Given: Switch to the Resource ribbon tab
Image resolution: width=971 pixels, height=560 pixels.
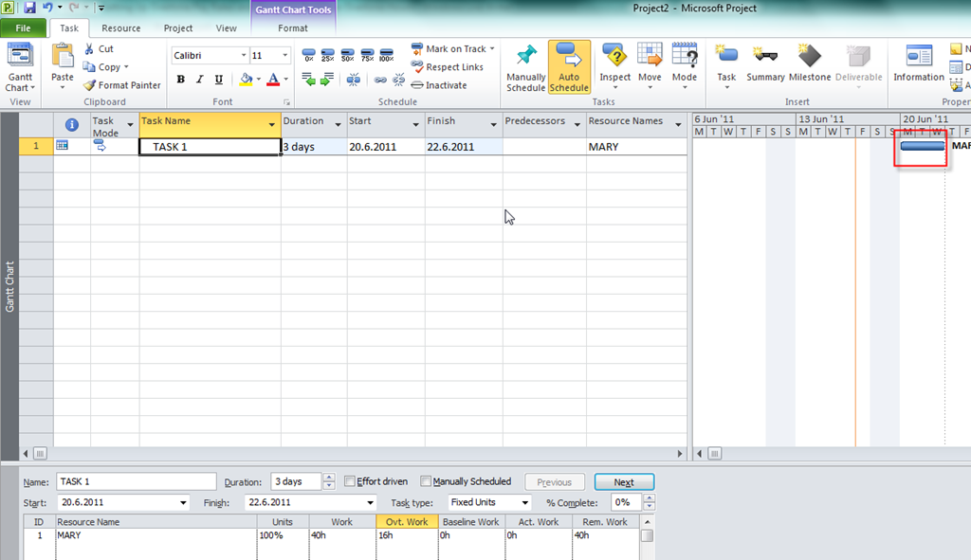Looking at the screenshot, I should coord(121,28).
